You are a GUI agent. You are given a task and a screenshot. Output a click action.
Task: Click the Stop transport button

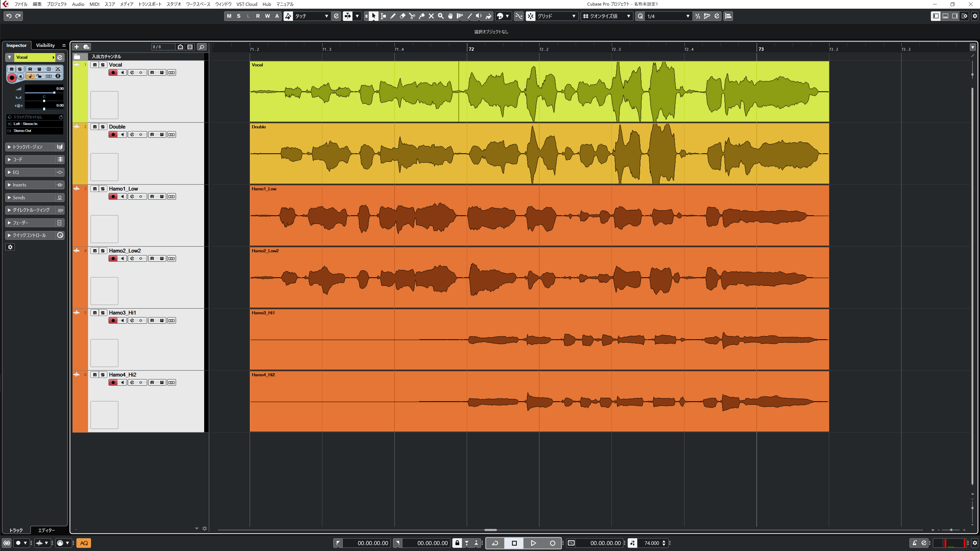pyautogui.click(x=514, y=543)
